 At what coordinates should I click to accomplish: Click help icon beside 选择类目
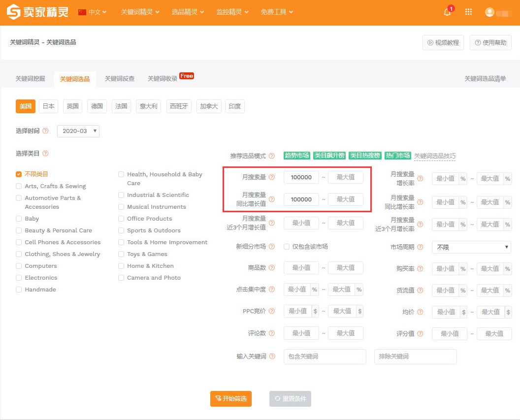pyautogui.click(x=45, y=154)
